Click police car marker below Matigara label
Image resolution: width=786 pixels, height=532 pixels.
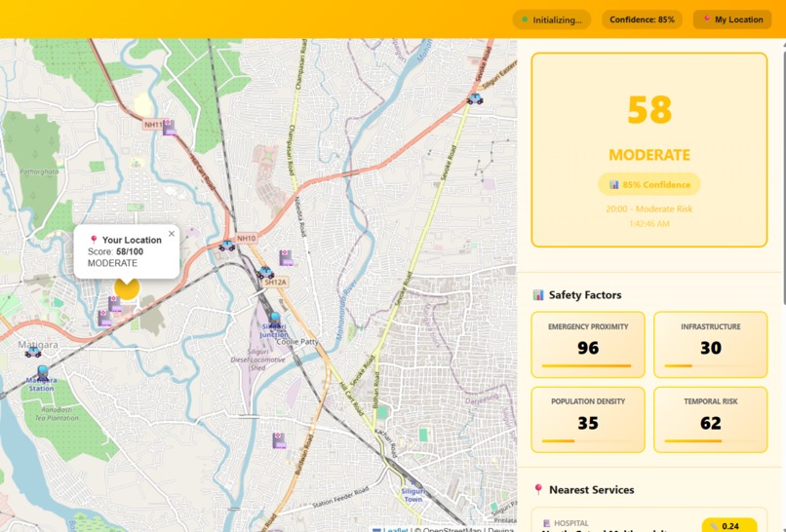[33, 352]
